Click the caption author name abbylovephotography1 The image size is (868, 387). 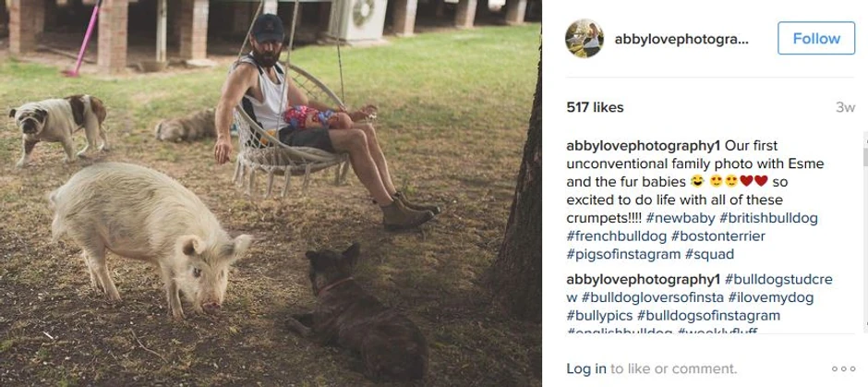click(644, 146)
